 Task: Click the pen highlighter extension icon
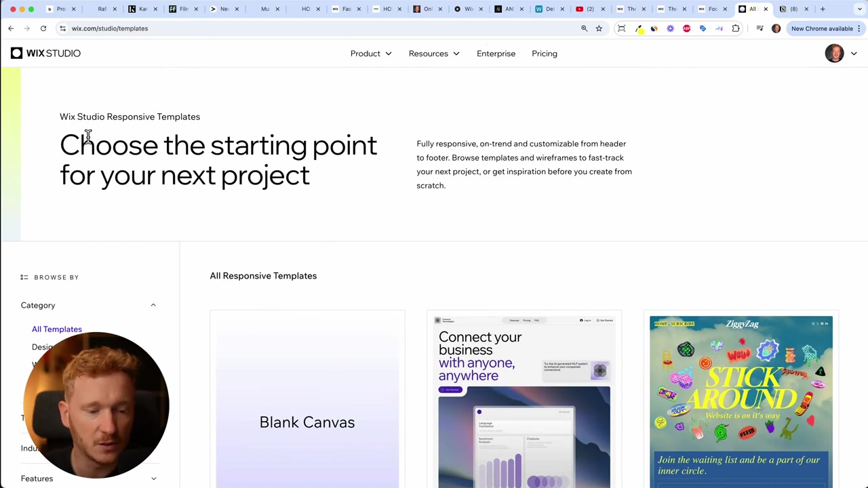click(x=638, y=28)
